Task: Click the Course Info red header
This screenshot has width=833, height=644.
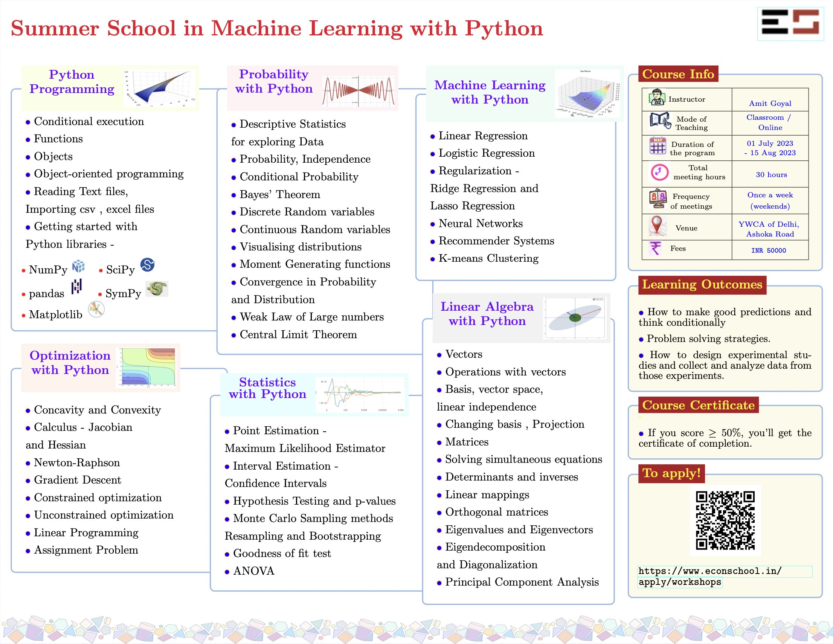Action: pyautogui.click(x=678, y=74)
